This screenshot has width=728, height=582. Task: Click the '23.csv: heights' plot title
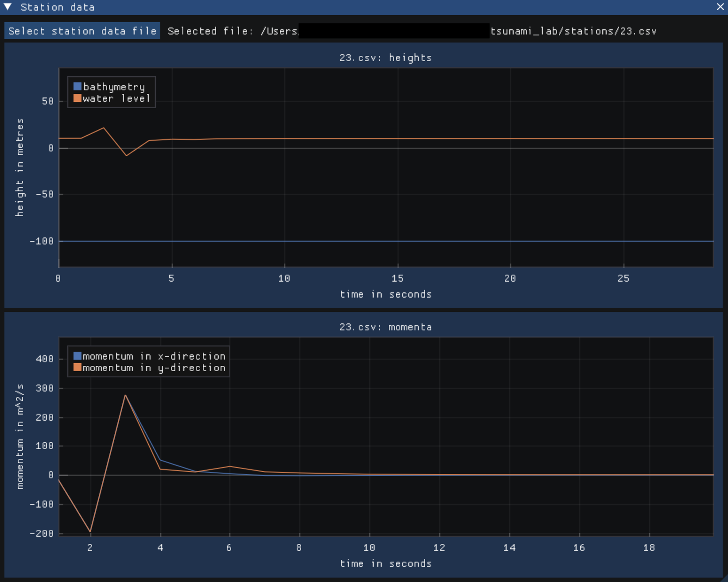386,58
